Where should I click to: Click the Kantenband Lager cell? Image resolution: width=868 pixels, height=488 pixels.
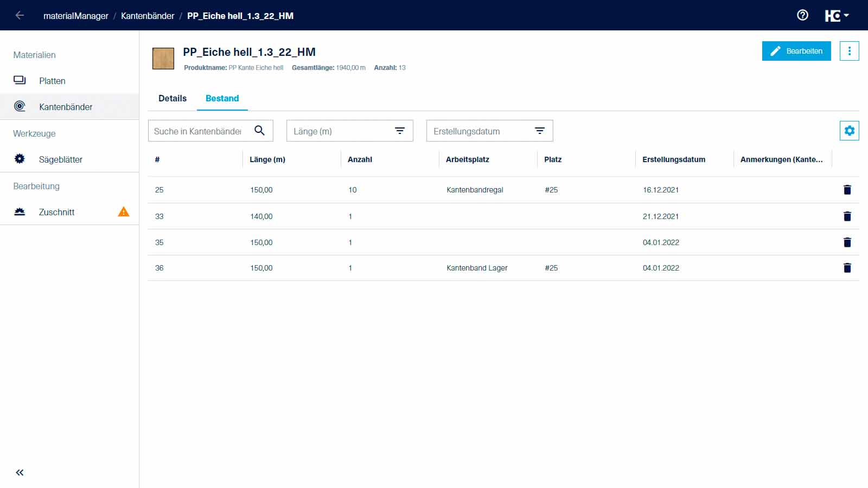point(477,268)
